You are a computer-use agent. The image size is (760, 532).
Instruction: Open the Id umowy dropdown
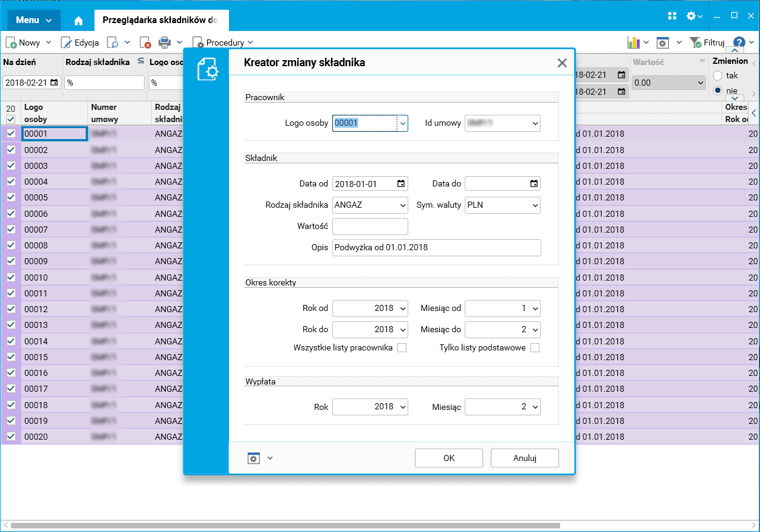click(535, 123)
